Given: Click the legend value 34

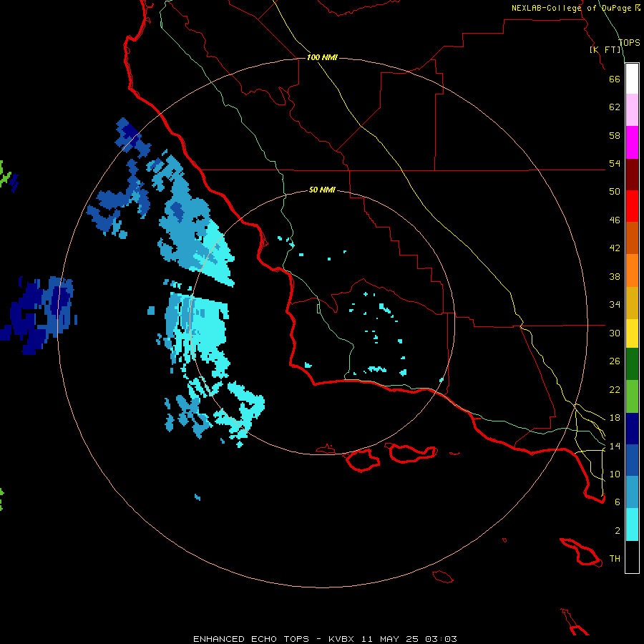Looking at the screenshot, I should pos(615,304).
